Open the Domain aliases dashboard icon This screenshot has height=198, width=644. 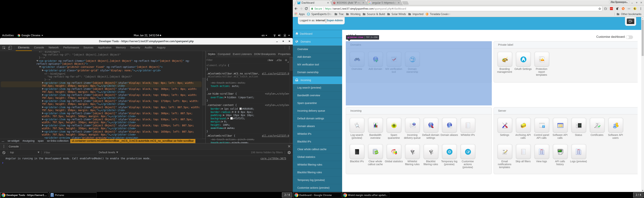pyautogui.click(x=449, y=125)
